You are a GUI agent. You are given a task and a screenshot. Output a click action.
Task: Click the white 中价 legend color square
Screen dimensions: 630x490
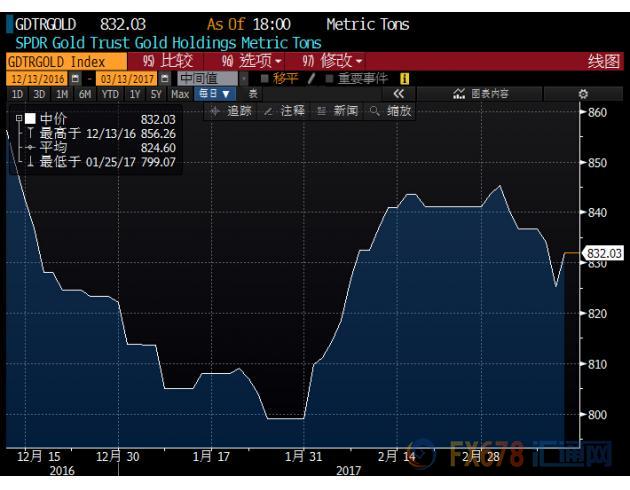[x=30, y=118]
